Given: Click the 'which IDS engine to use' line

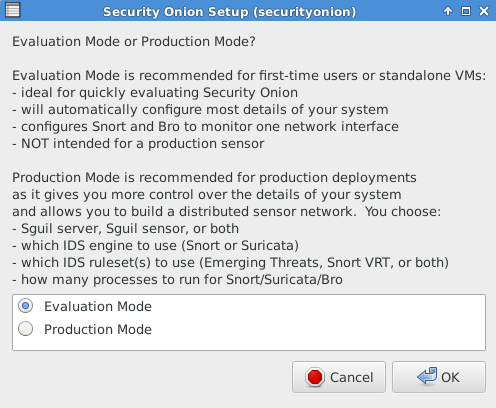Looking at the screenshot, I should 155,246.
